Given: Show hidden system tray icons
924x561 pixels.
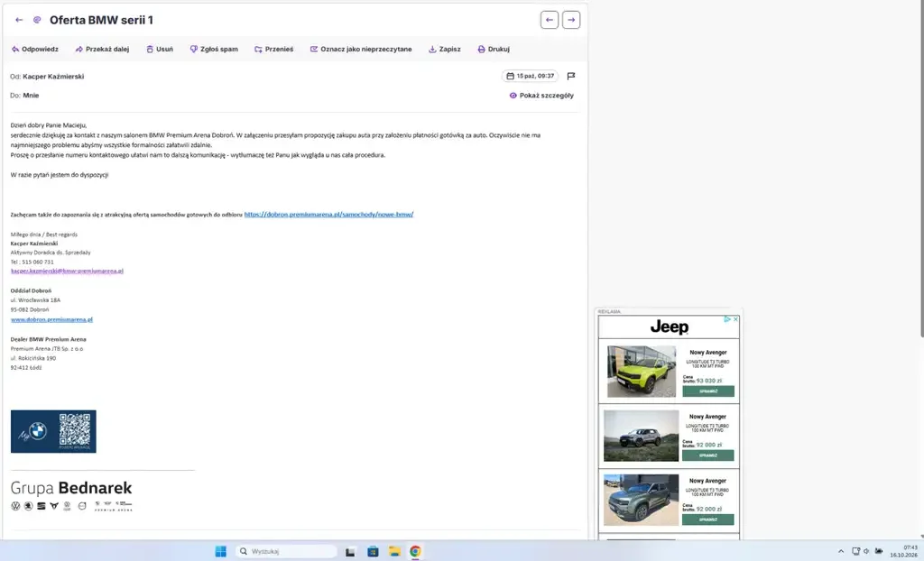Looking at the screenshot, I should [841, 552].
